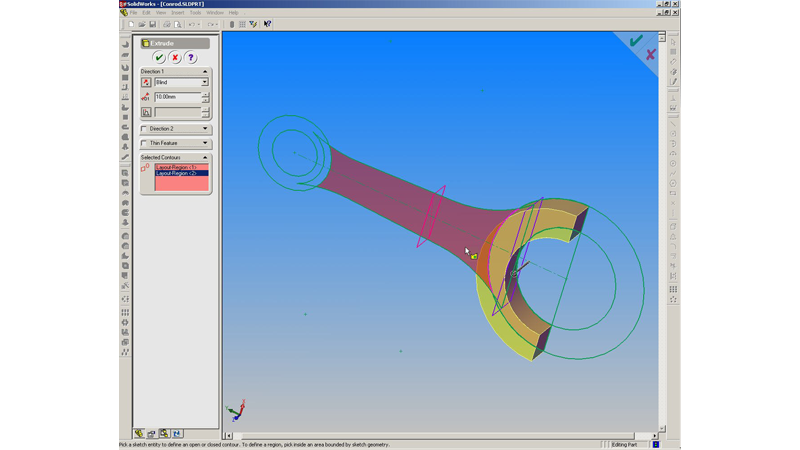Open Extrude help via the question mark button
Image resolution: width=800 pixels, height=450 pixels.
click(x=191, y=58)
